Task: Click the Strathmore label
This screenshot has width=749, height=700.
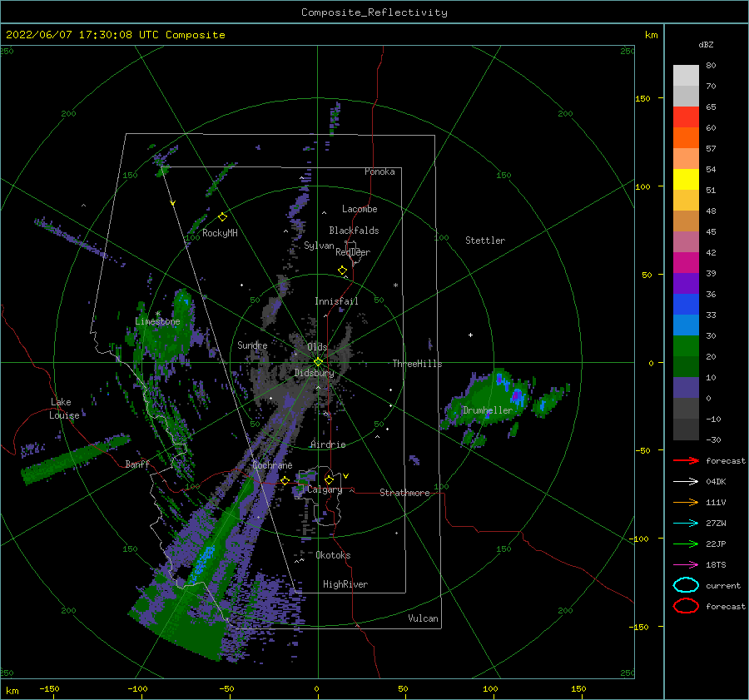Action: [404, 493]
